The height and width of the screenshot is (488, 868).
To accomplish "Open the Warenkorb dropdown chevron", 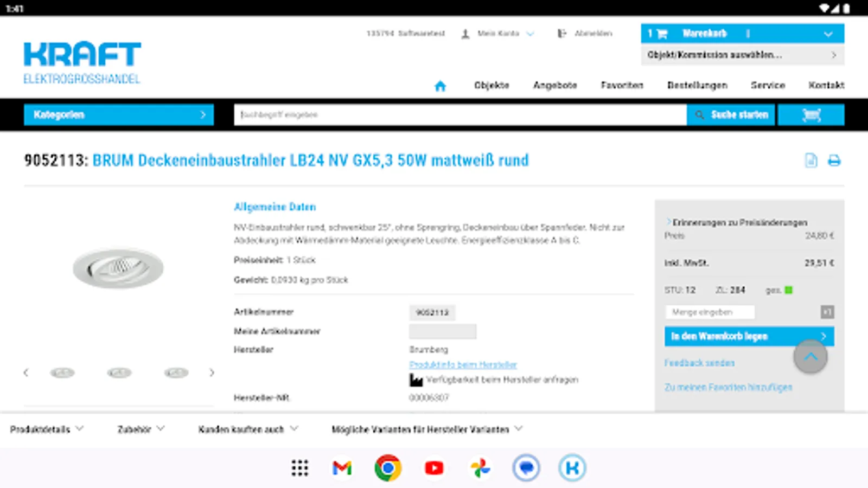I will tap(828, 33).
